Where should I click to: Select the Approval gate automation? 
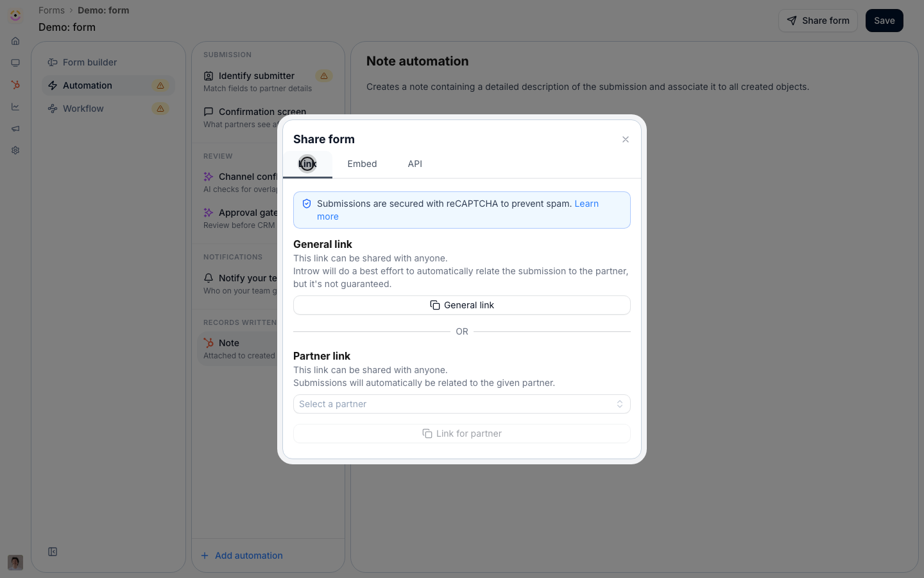[x=241, y=218]
